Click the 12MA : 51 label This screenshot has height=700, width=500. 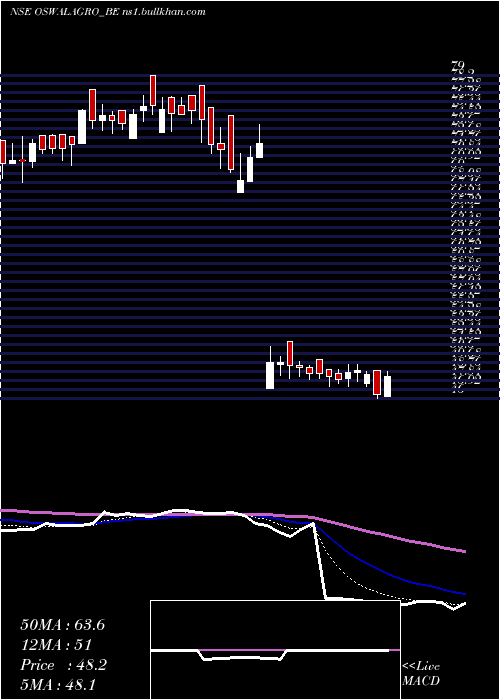tap(56, 645)
